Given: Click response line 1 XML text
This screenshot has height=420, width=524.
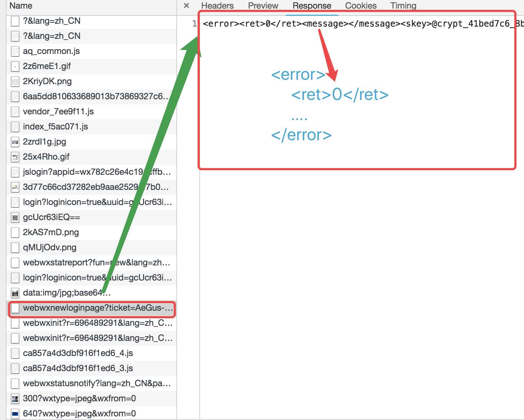Looking at the screenshot, I should (363, 24).
